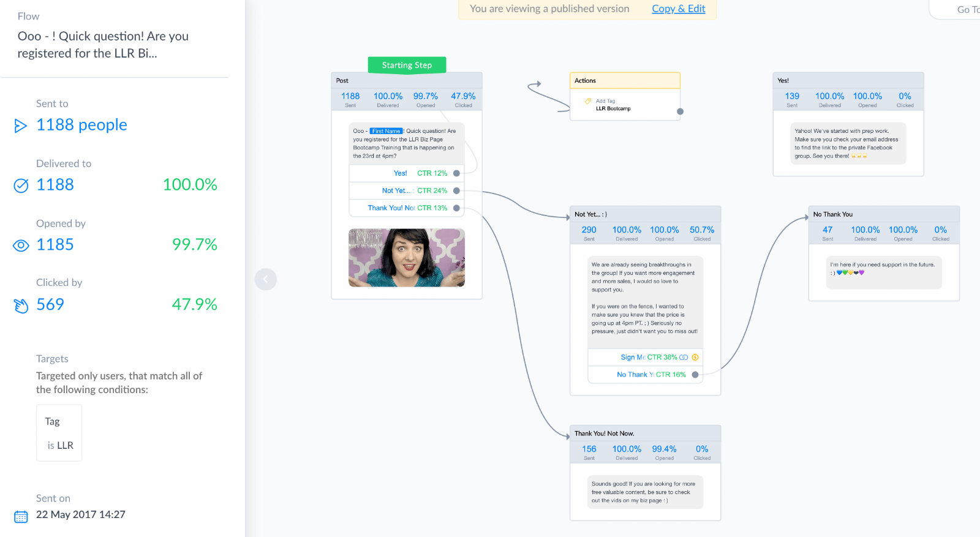Click the Yes! button connector dot

click(456, 173)
